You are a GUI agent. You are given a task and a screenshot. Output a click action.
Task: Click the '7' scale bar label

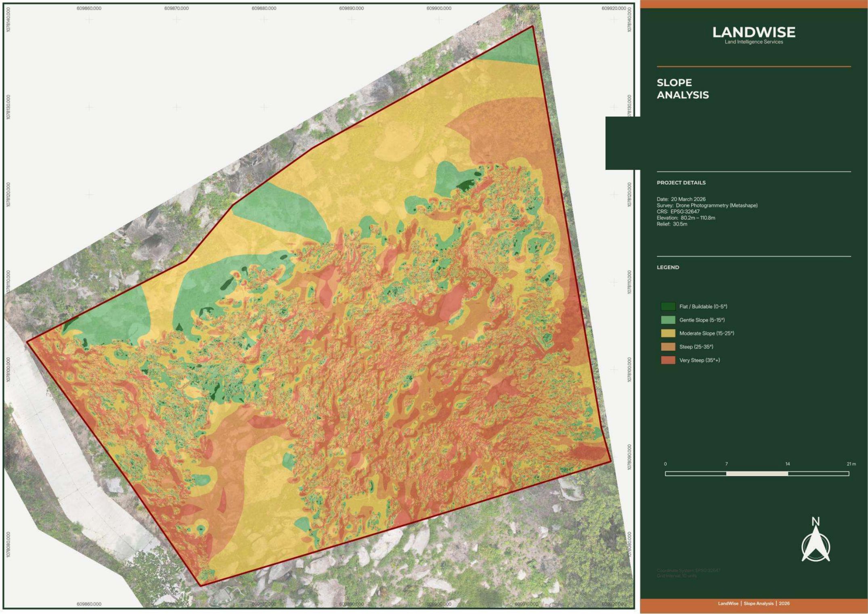pyautogui.click(x=726, y=464)
